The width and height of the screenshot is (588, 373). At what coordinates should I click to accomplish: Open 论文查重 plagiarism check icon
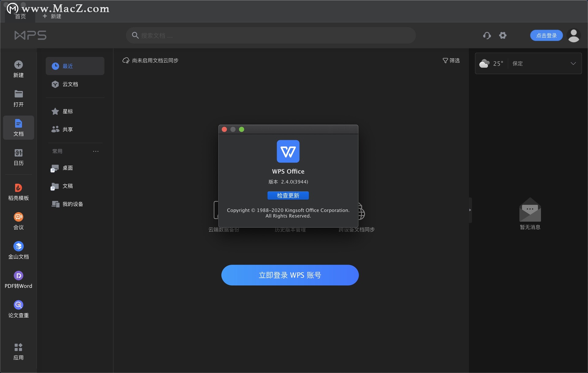(x=18, y=305)
